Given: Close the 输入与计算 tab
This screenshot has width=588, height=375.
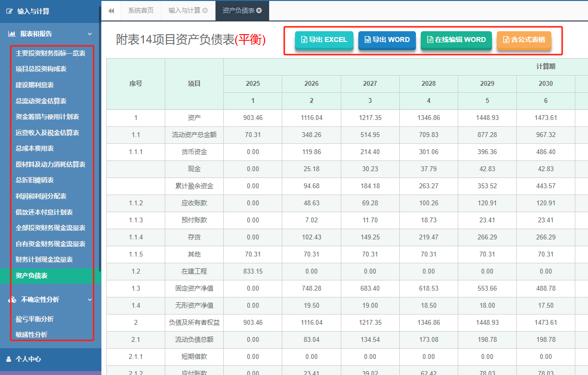Looking at the screenshot, I should point(205,11).
